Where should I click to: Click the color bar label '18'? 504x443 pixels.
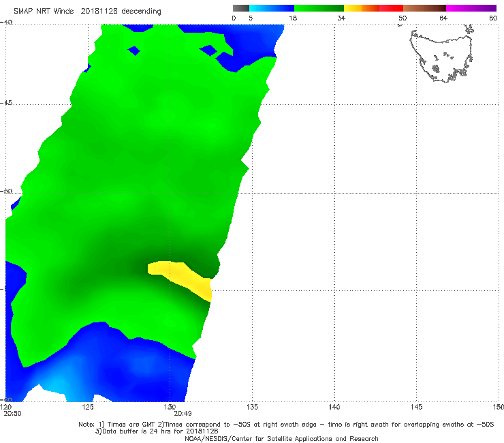(x=293, y=18)
